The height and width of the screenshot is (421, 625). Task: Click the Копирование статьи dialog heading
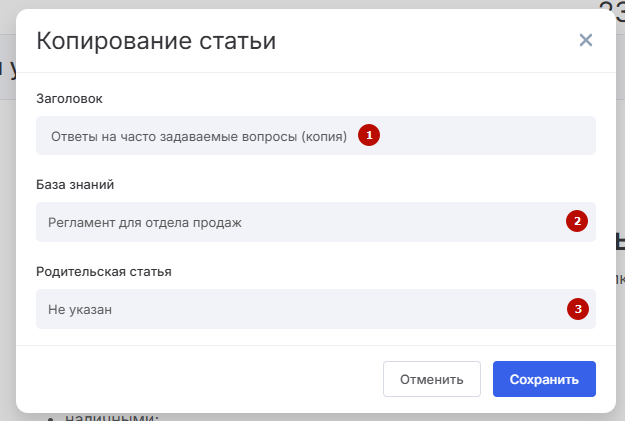point(156,41)
